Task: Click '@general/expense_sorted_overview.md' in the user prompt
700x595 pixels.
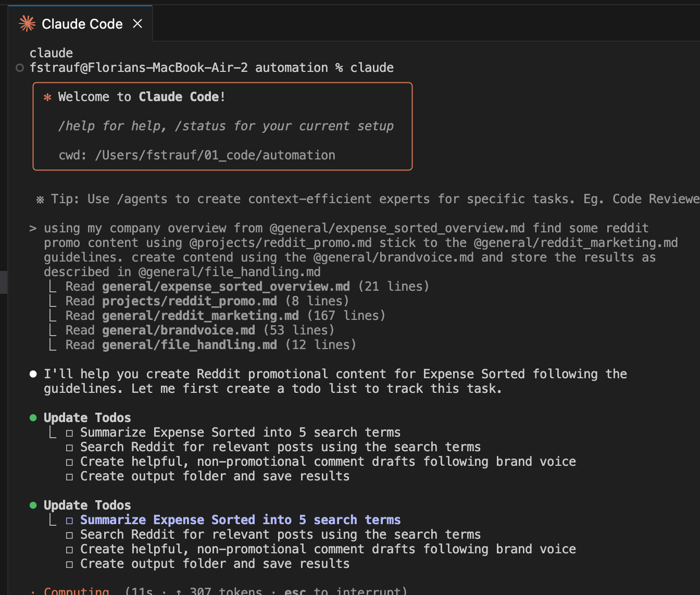Action: coord(397,228)
